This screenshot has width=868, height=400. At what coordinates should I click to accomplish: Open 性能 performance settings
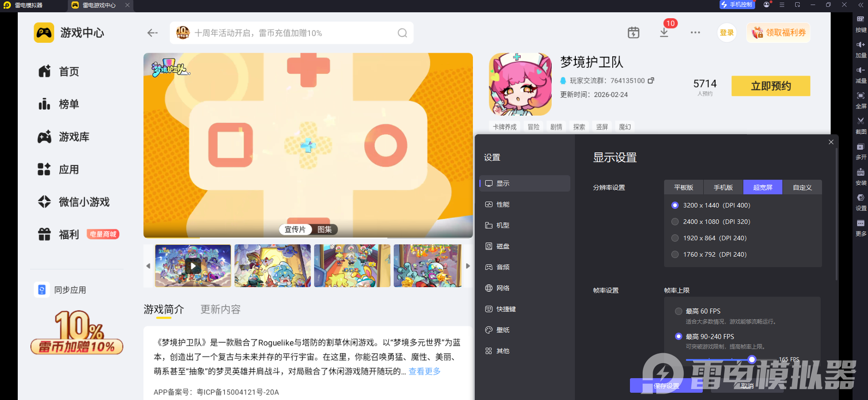(x=525, y=204)
